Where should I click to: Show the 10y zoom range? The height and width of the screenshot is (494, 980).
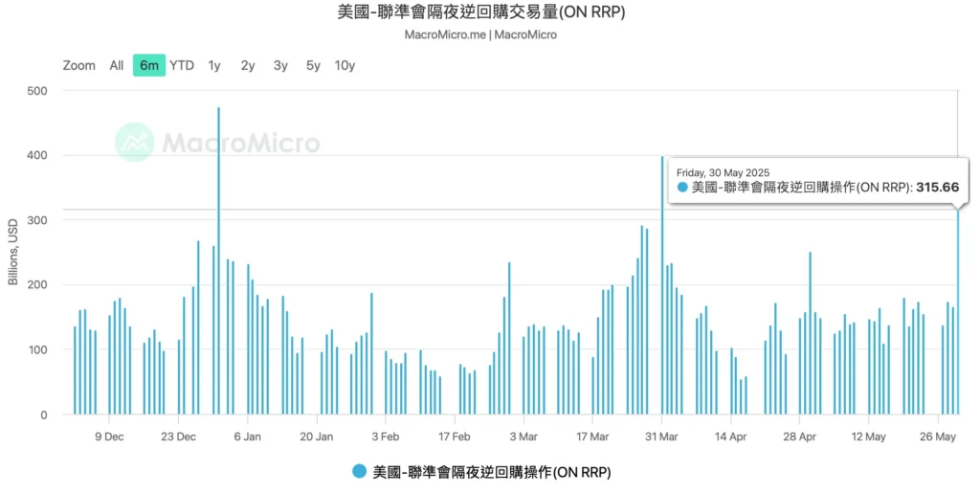[345, 65]
